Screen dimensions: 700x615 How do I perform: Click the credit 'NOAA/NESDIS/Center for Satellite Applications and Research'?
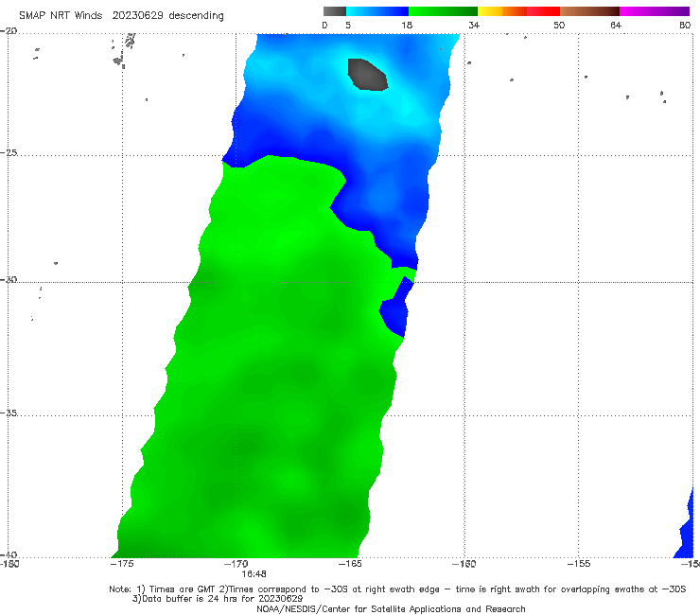click(x=391, y=608)
